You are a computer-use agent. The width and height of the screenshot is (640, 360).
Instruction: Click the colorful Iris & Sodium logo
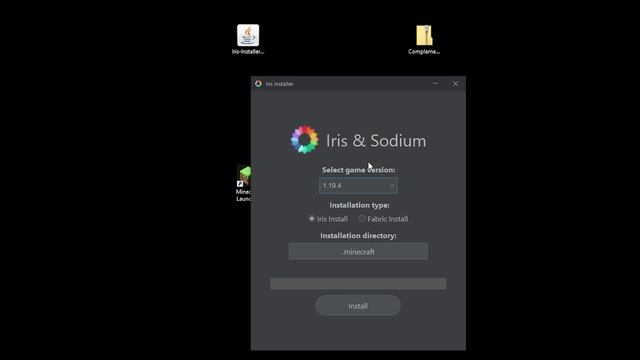(304, 140)
